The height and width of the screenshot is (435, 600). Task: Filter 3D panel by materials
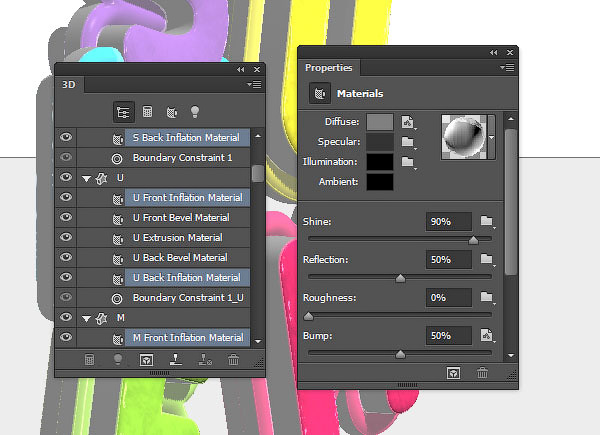[172, 112]
